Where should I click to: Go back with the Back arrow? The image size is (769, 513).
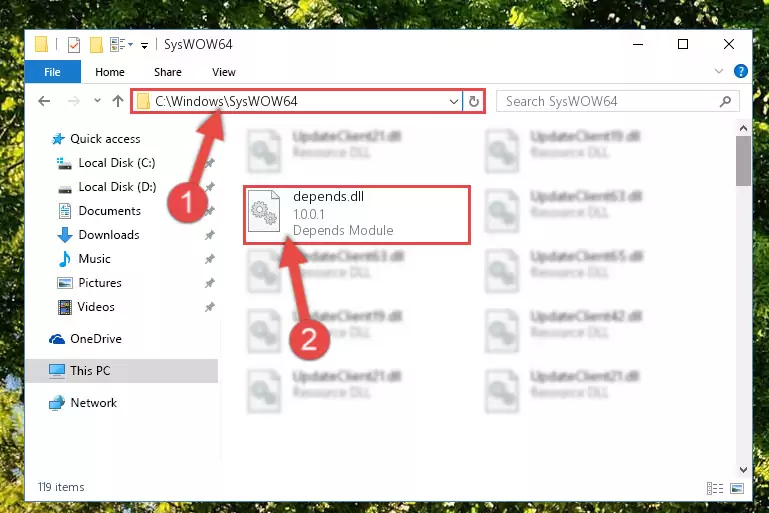pyautogui.click(x=44, y=101)
